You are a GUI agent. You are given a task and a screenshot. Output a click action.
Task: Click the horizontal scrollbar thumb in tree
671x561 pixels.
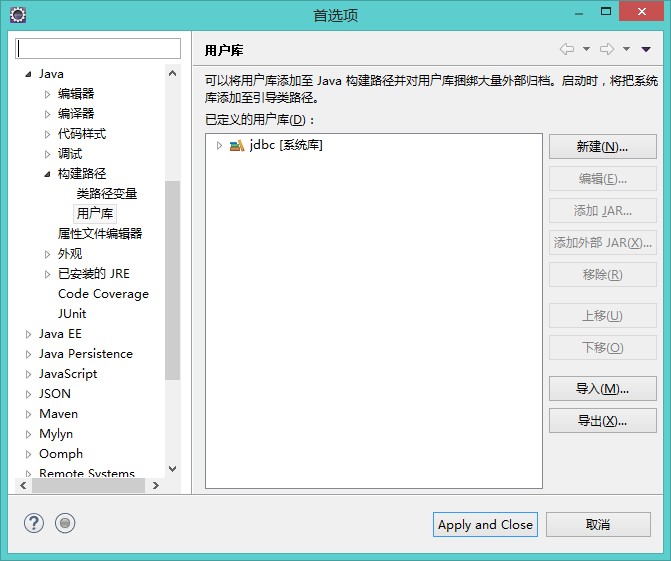pyautogui.click(x=89, y=485)
